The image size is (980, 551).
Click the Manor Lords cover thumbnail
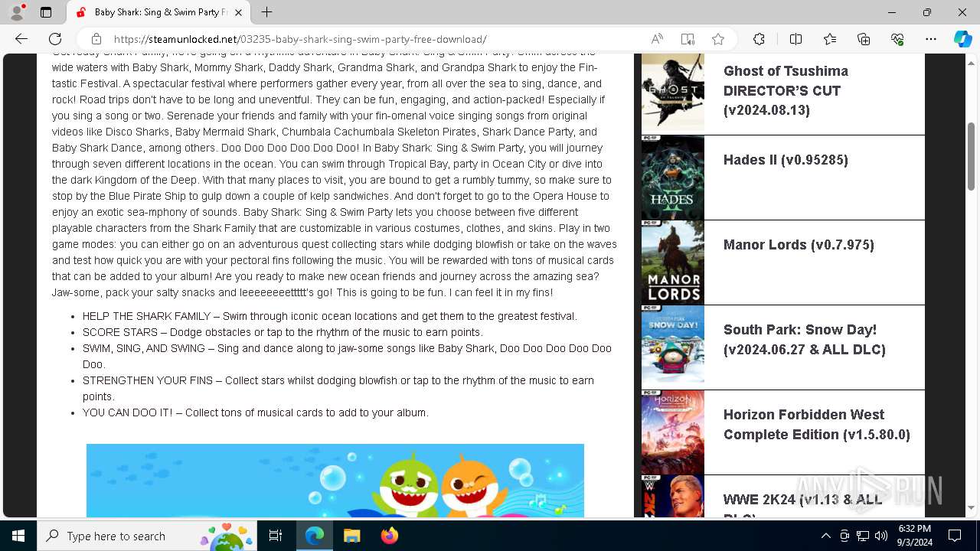[x=673, y=262]
